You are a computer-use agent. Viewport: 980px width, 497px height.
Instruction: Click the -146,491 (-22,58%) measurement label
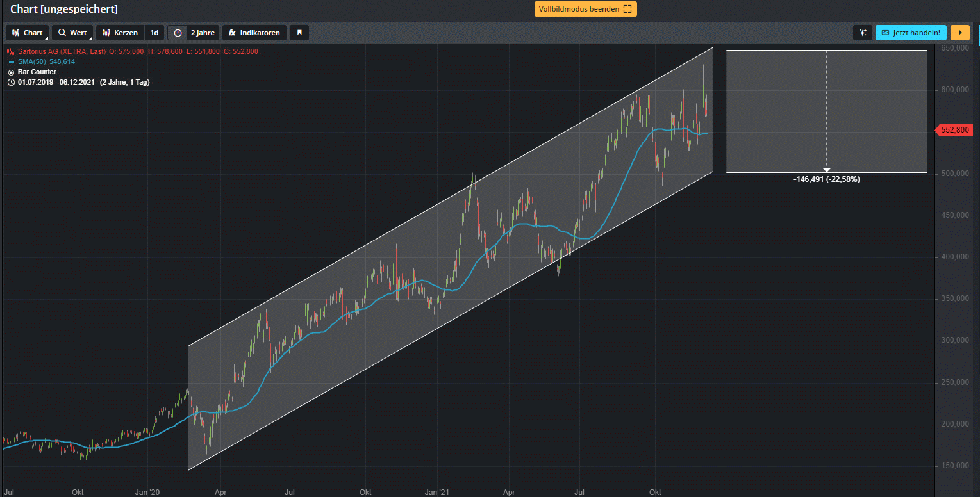click(x=826, y=180)
